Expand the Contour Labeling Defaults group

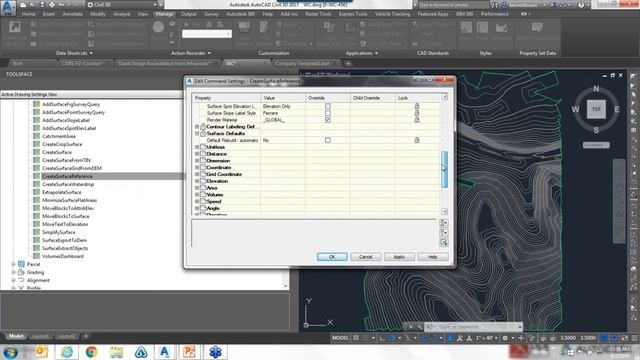pos(197,127)
